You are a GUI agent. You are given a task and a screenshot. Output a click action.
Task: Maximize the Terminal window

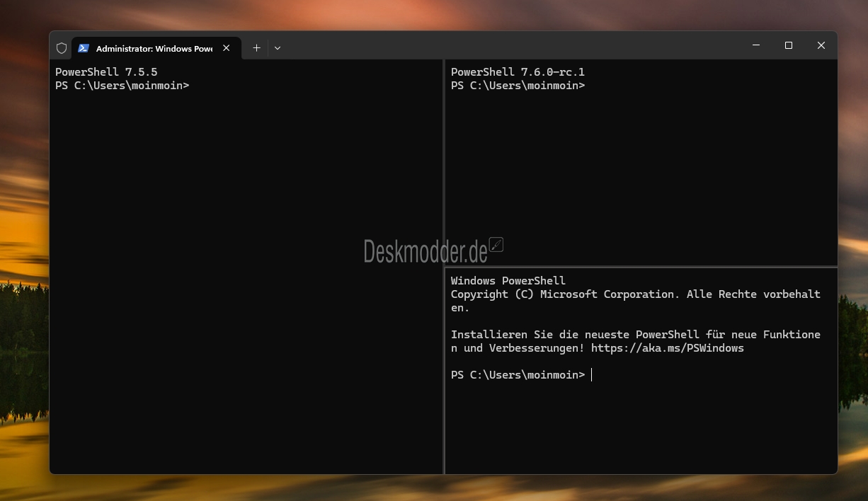(789, 45)
